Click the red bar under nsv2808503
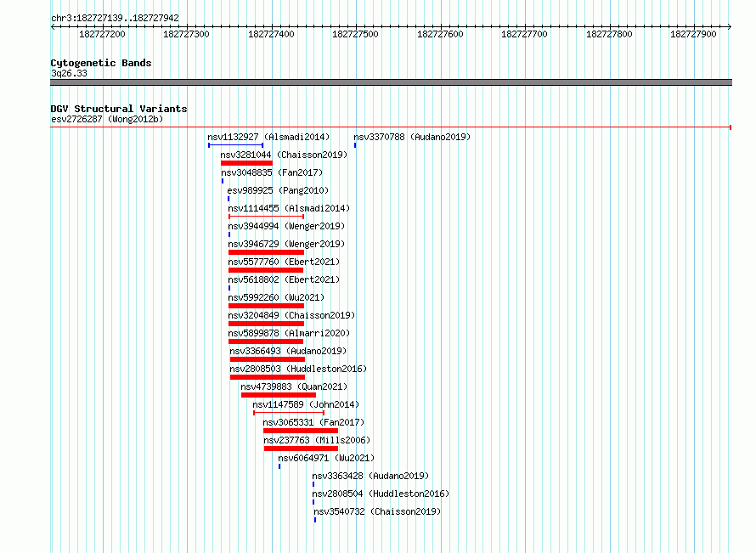Image resolution: width=756 pixels, height=553 pixels. coord(268,377)
